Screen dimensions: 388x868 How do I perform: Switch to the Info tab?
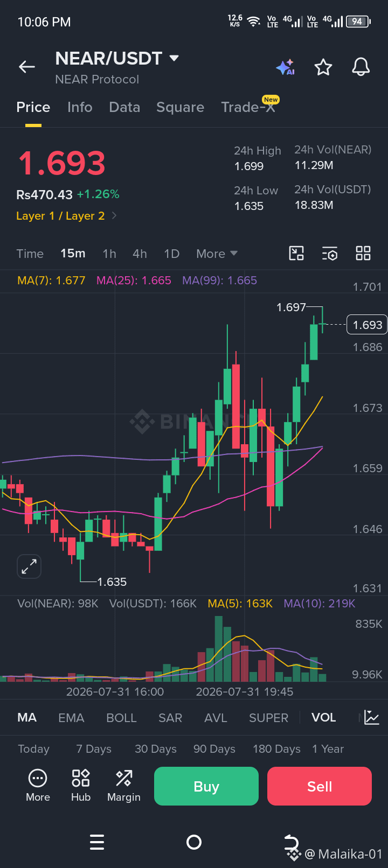[80, 107]
